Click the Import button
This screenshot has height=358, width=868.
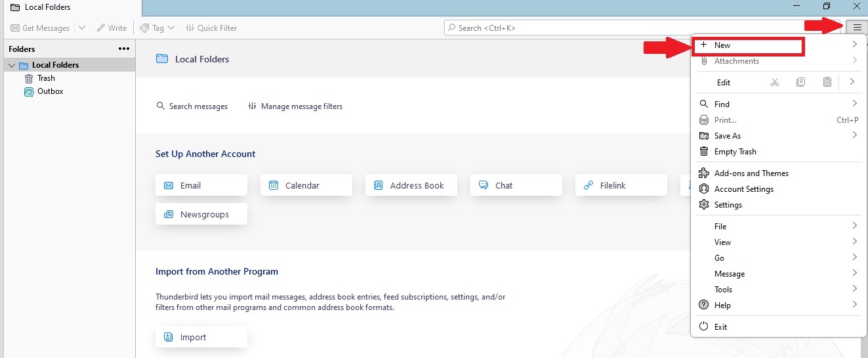pyautogui.click(x=201, y=337)
